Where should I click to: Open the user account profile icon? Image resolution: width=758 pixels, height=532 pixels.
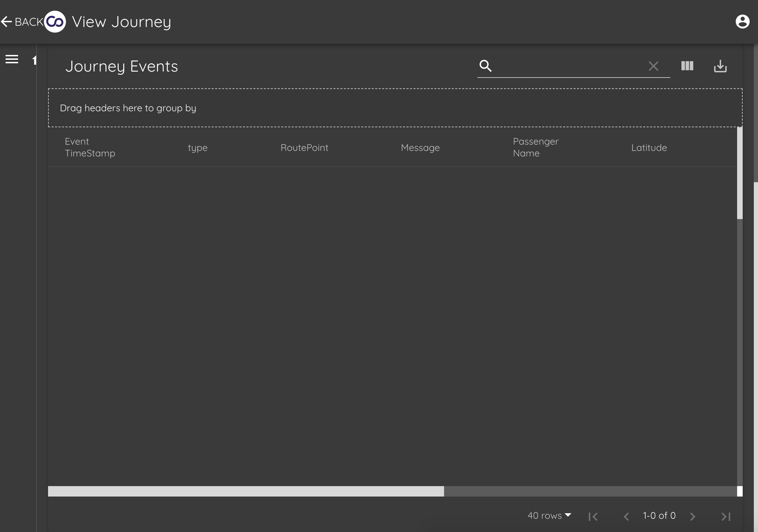click(x=743, y=21)
